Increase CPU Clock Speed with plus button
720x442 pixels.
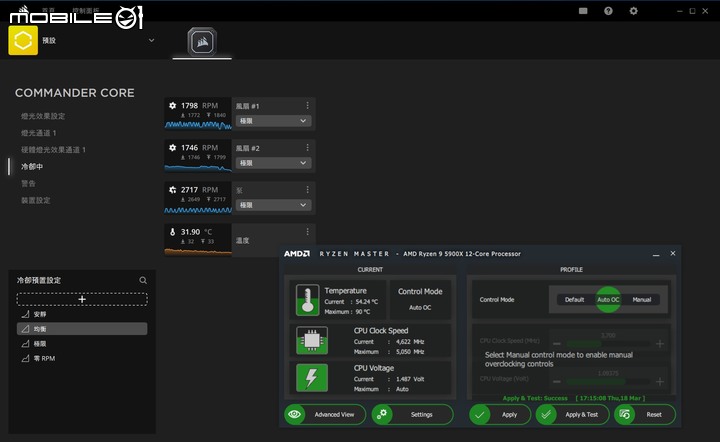(660, 344)
